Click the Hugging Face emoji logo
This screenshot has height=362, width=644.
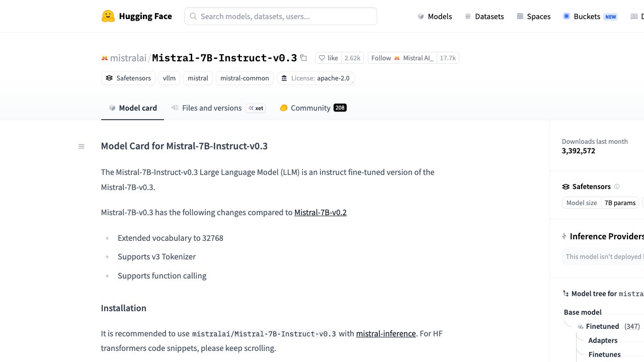(108, 16)
